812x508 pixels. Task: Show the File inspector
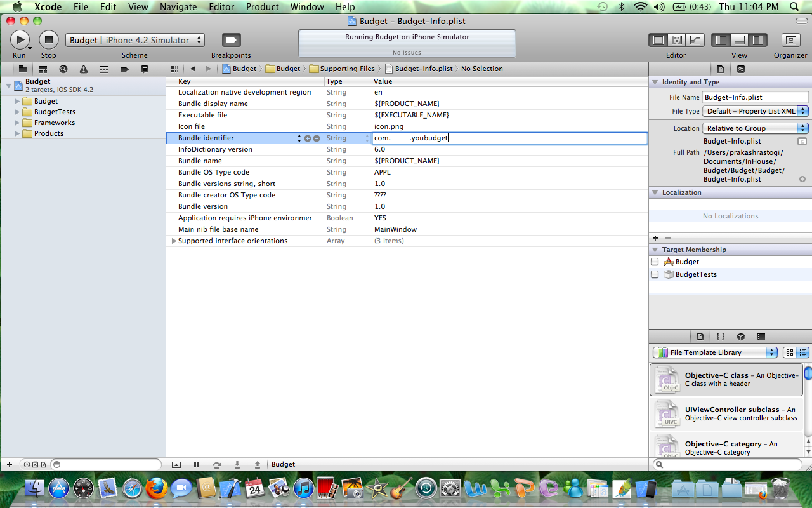(721, 69)
